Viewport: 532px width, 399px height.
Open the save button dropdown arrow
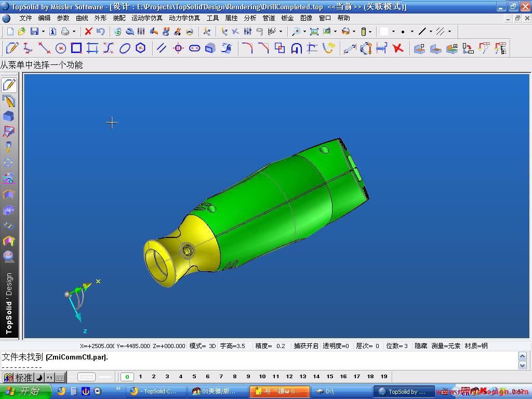[x=43, y=32]
